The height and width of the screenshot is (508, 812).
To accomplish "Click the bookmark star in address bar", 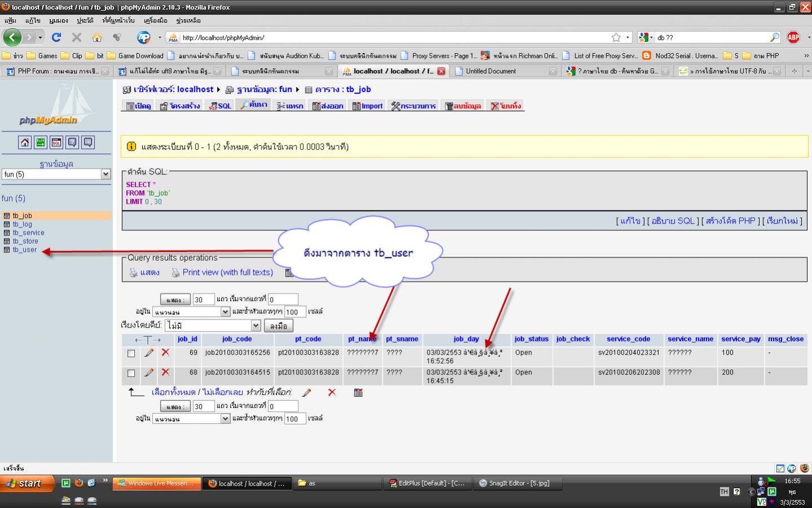I will (x=616, y=37).
